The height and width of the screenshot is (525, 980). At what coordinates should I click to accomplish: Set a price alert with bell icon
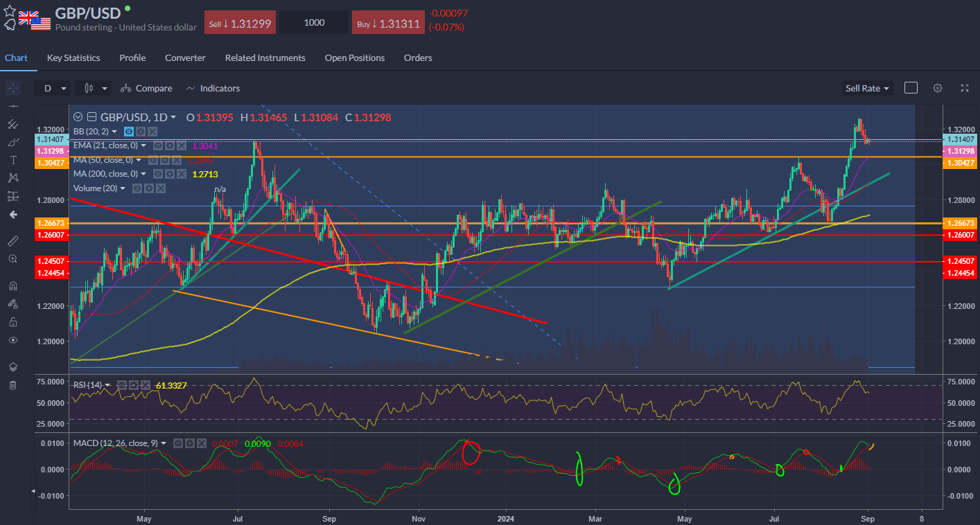pyautogui.click(x=10, y=25)
